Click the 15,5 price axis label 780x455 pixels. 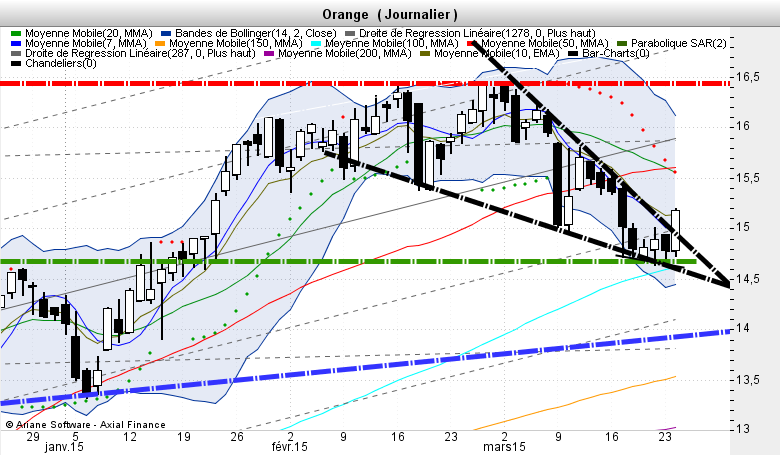tap(748, 178)
